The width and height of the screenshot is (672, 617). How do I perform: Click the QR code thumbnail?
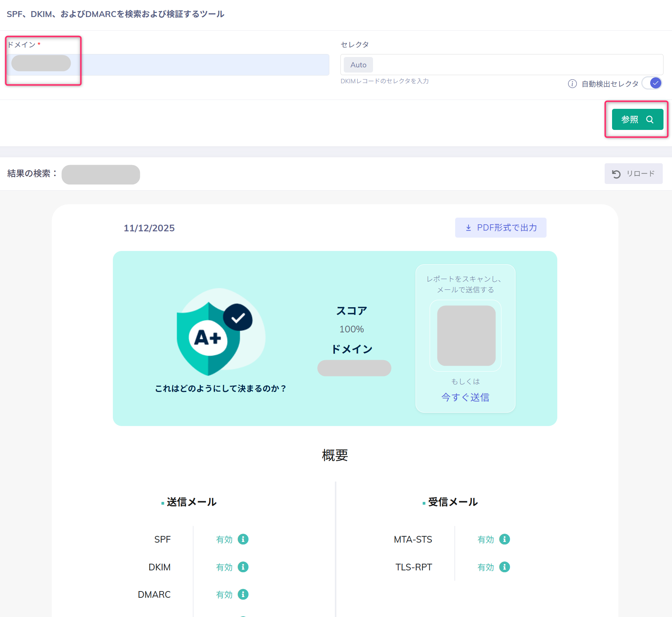coord(466,336)
